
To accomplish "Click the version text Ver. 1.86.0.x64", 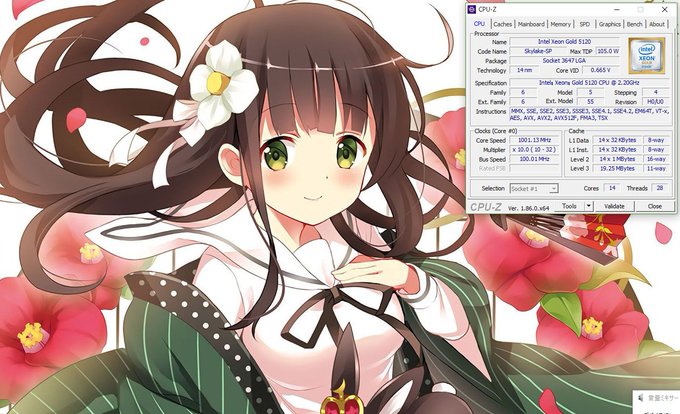I will click(528, 208).
